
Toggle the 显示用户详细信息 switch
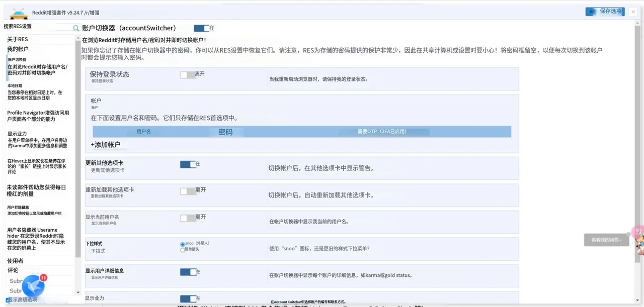coord(188,272)
